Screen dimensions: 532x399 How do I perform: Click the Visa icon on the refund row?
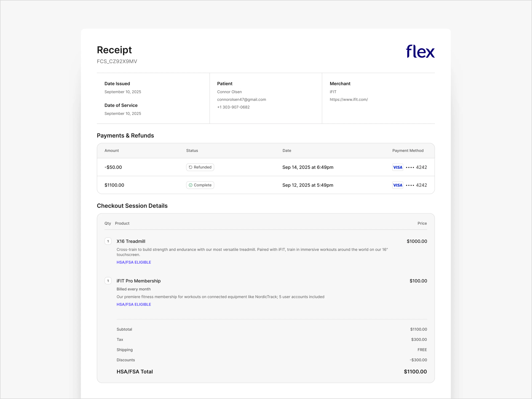pyautogui.click(x=397, y=167)
